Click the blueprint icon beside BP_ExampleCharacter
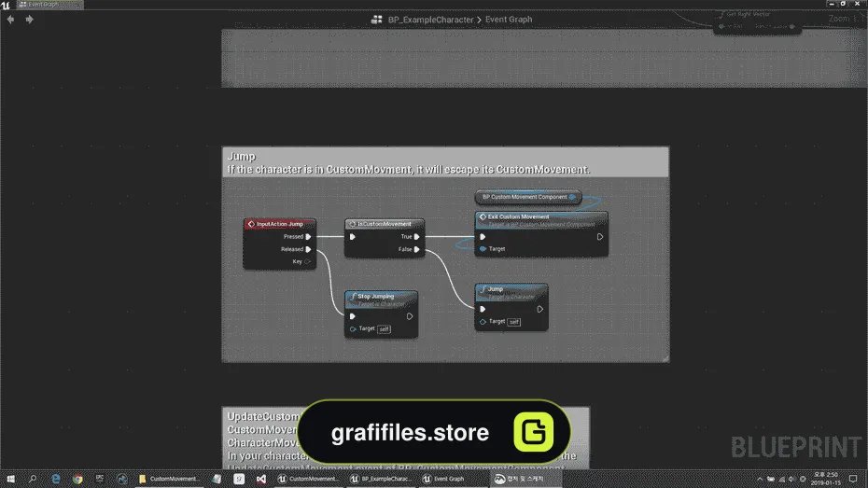Image resolution: width=868 pixels, height=488 pixels. click(x=377, y=20)
